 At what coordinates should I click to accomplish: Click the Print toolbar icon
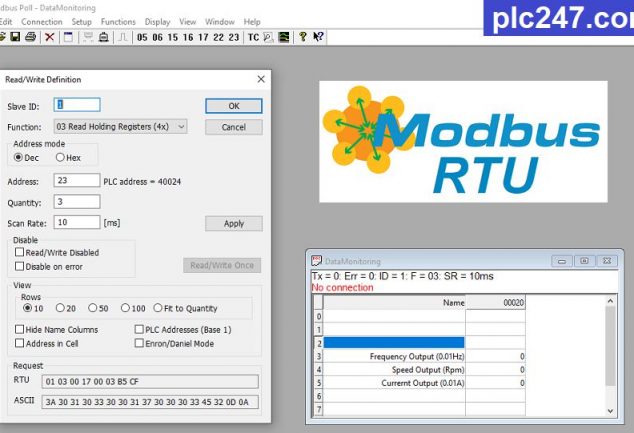tap(30, 37)
